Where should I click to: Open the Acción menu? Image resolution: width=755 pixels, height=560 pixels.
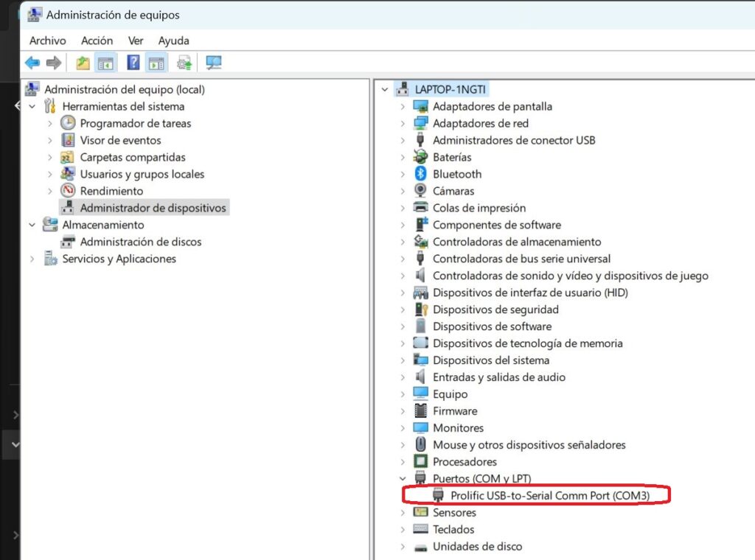97,41
